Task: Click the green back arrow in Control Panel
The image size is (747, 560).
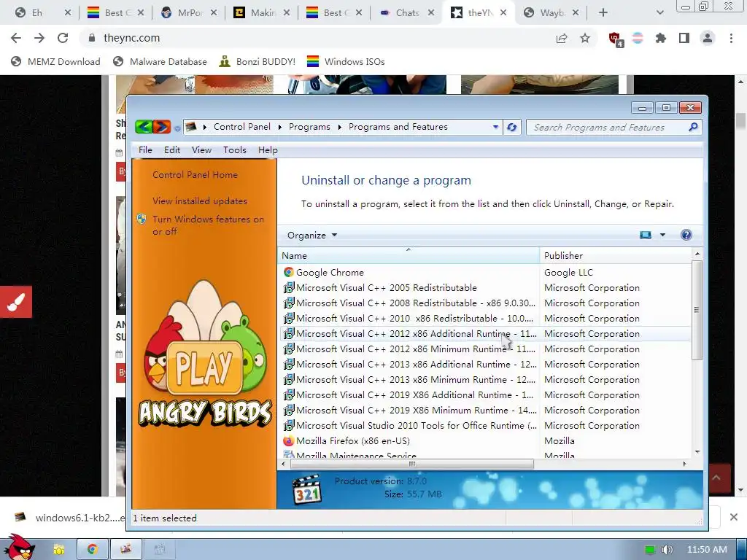Action: (x=144, y=127)
